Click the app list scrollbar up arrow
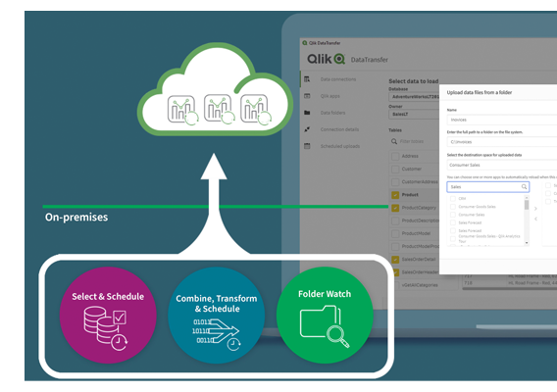The width and height of the screenshot is (557, 392). point(527,197)
